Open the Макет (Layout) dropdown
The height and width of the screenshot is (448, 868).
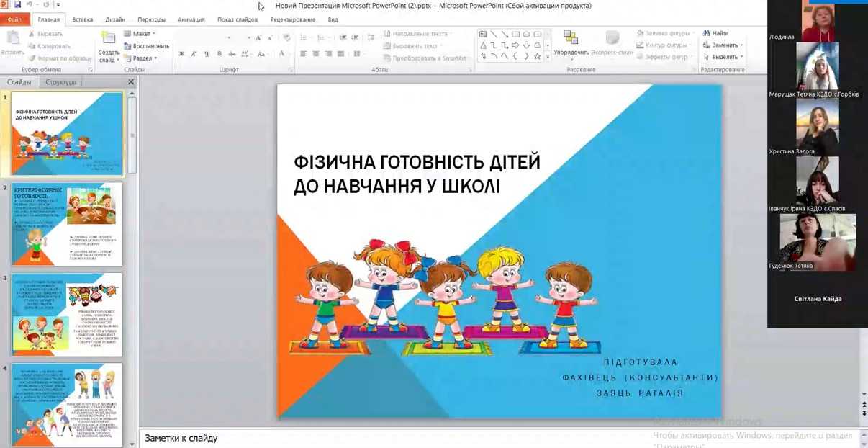coord(140,34)
